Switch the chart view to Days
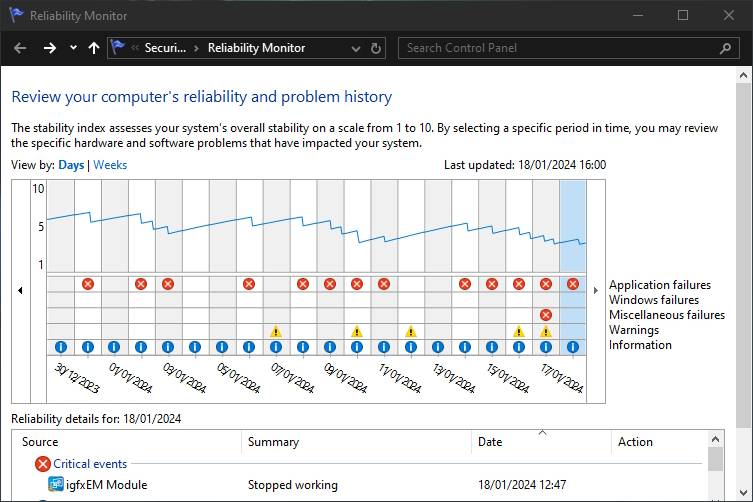Viewport: 753px width, 502px height. pyautogui.click(x=71, y=165)
